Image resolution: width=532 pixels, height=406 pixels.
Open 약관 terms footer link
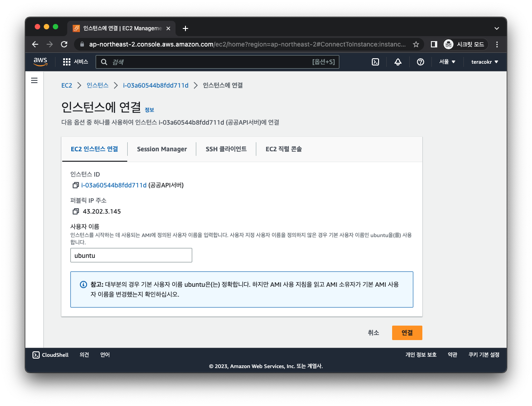tap(452, 355)
